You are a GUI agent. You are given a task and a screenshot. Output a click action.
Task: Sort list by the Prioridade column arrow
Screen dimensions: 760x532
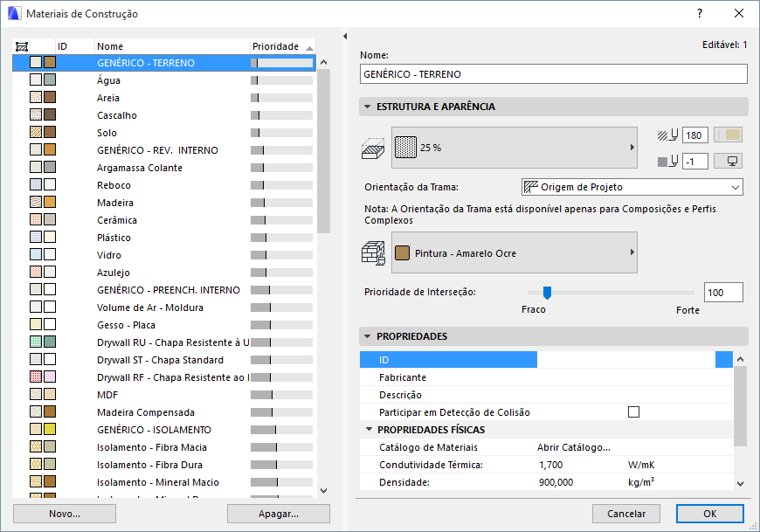click(x=309, y=48)
